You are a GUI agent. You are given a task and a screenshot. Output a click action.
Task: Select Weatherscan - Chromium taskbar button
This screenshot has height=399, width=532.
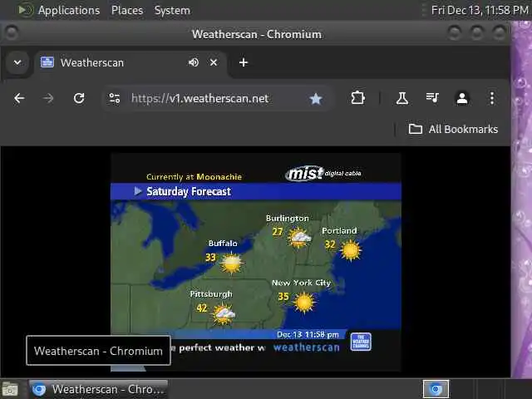98,389
